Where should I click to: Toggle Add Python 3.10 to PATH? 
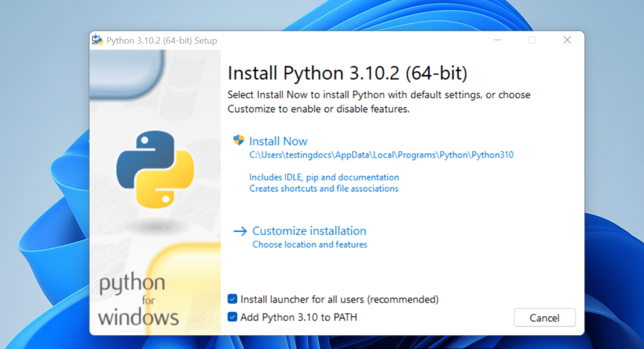[233, 317]
